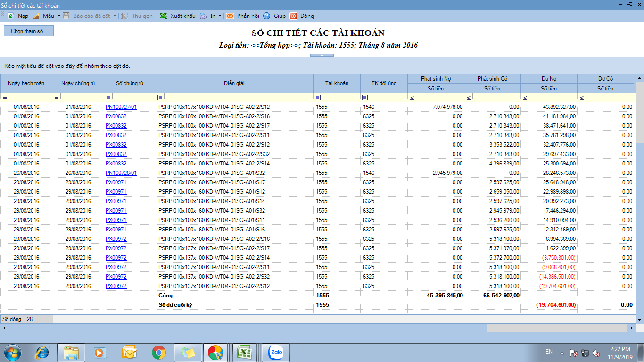The width and height of the screenshot is (644, 362).
Task: Open the In print options dropdown arrow
Action: tap(220, 16)
